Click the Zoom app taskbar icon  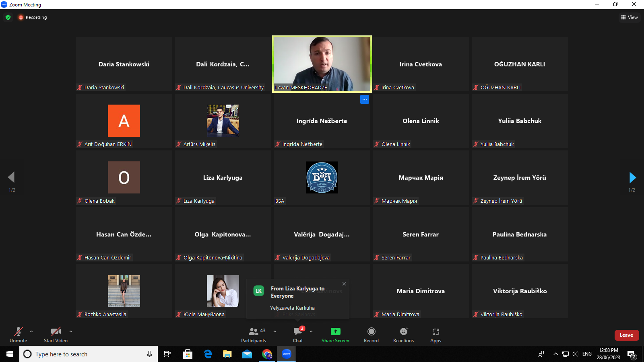(287, 354)
